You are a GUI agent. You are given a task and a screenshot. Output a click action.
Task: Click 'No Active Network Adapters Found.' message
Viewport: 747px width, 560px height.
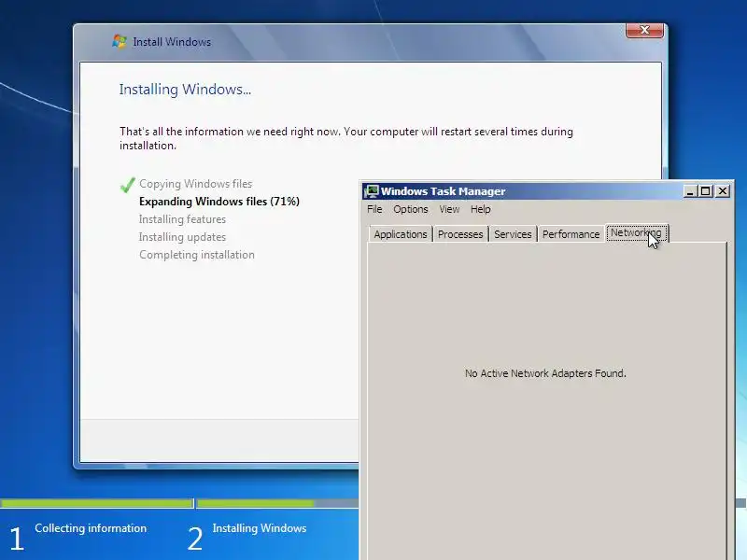click(x=545, y=373)
